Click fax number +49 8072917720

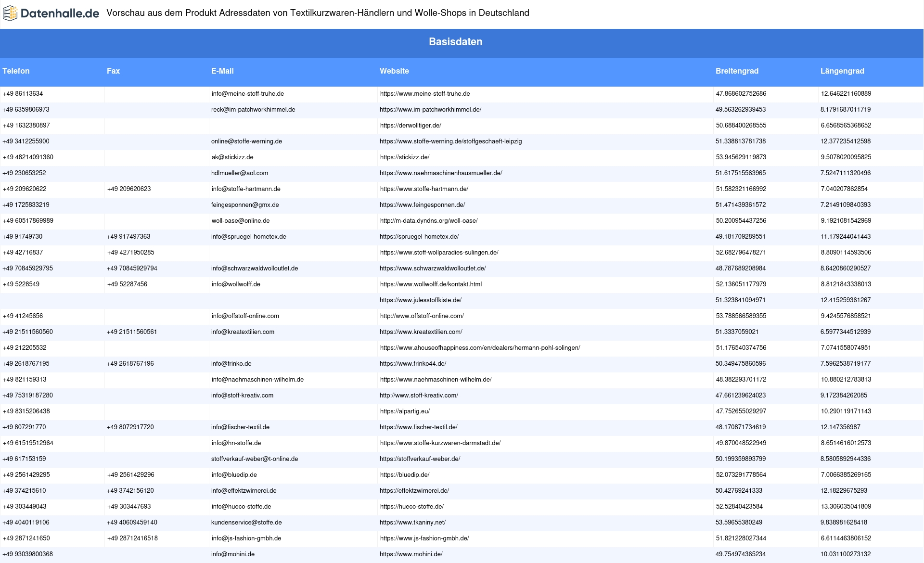coord(130,427)
